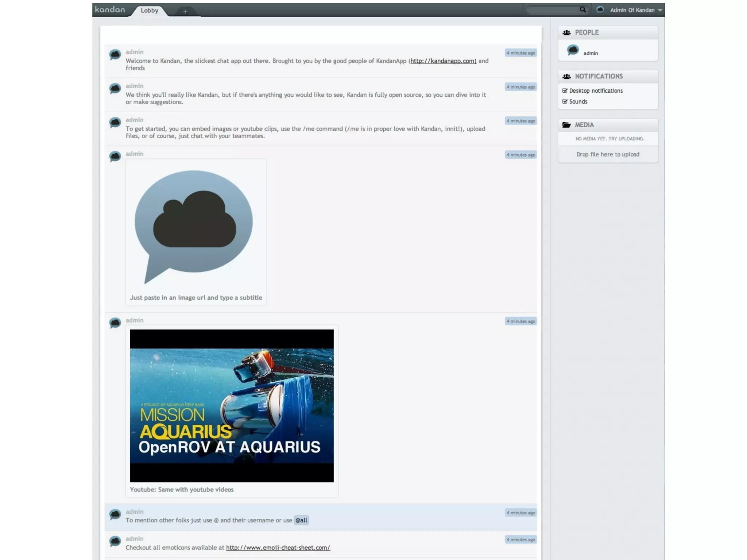Disable Desktop notifications checkbox
Image resolution: width=747 pixels, height=560 pixels.
(565, 90)
